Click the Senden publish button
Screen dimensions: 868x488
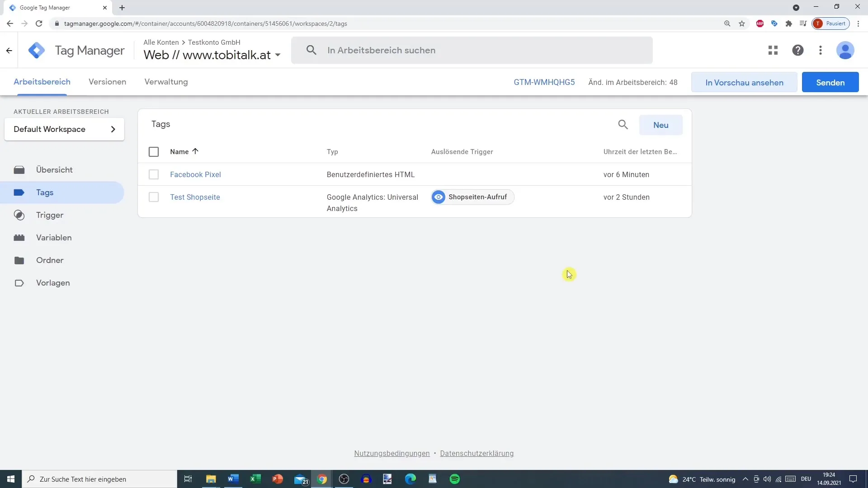click(830, 82)
